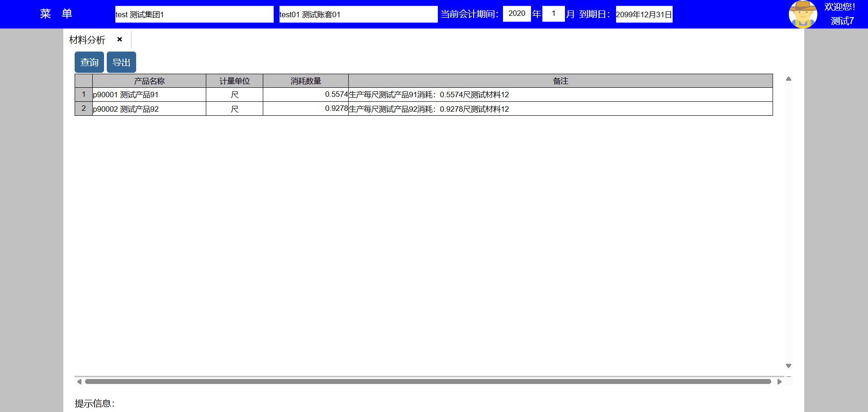868x412 pixels.
Task: Close the 材料分析 tab
Action: coord(119,39)
